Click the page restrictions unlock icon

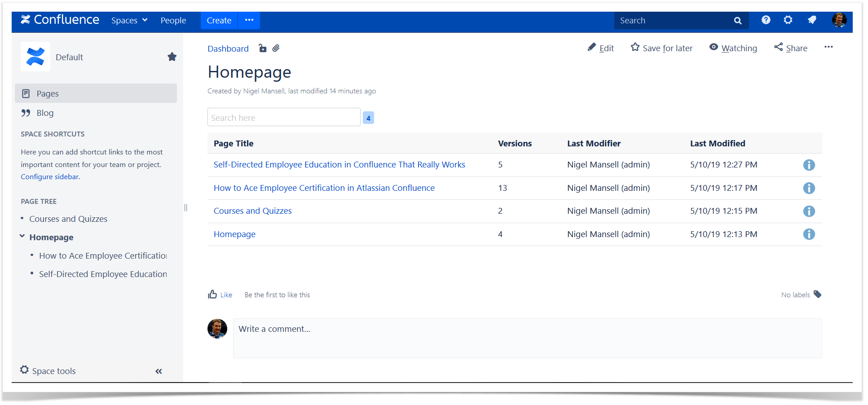[263, 48]
